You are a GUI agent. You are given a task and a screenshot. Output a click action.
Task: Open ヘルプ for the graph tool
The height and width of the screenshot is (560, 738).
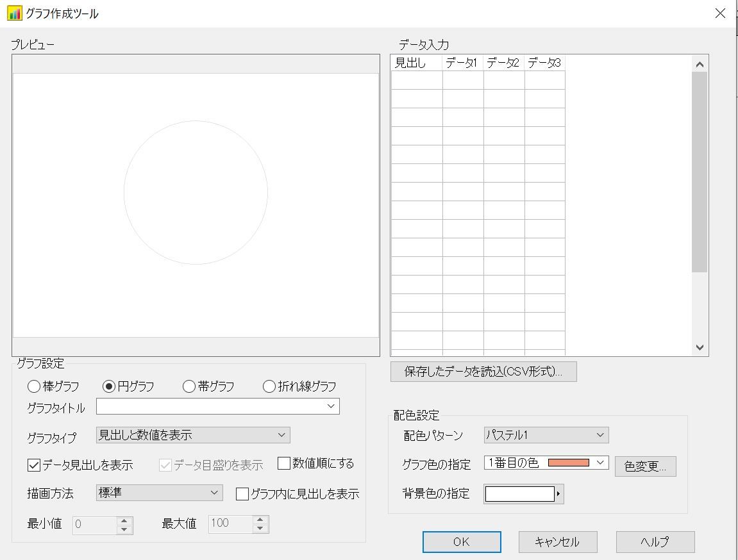(655, 541)
